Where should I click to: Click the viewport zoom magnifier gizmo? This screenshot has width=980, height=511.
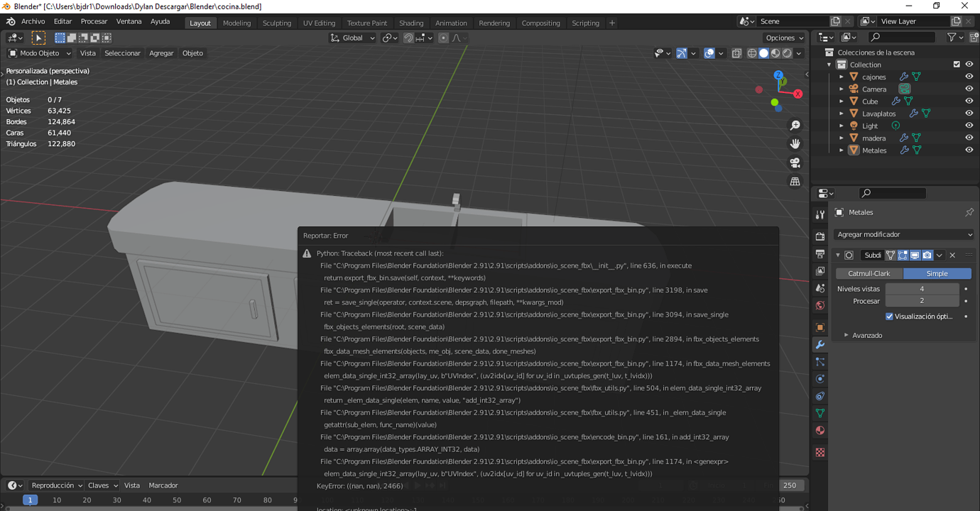point(795,126)
